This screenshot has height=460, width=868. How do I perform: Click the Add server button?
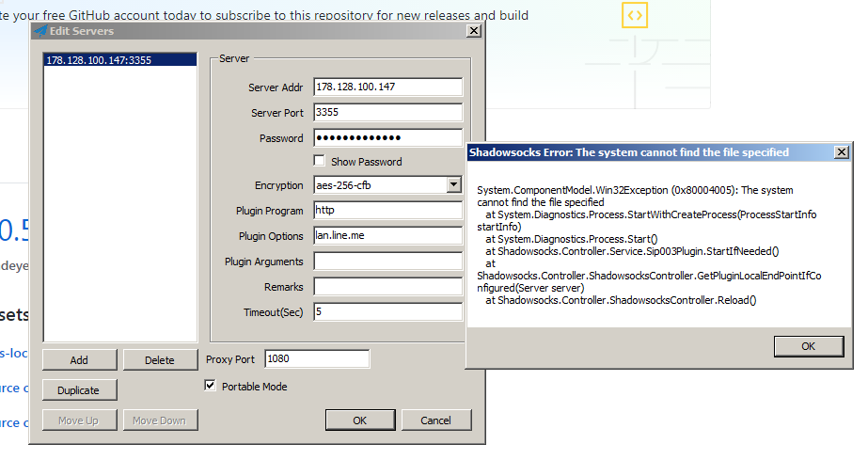point(79,359)
